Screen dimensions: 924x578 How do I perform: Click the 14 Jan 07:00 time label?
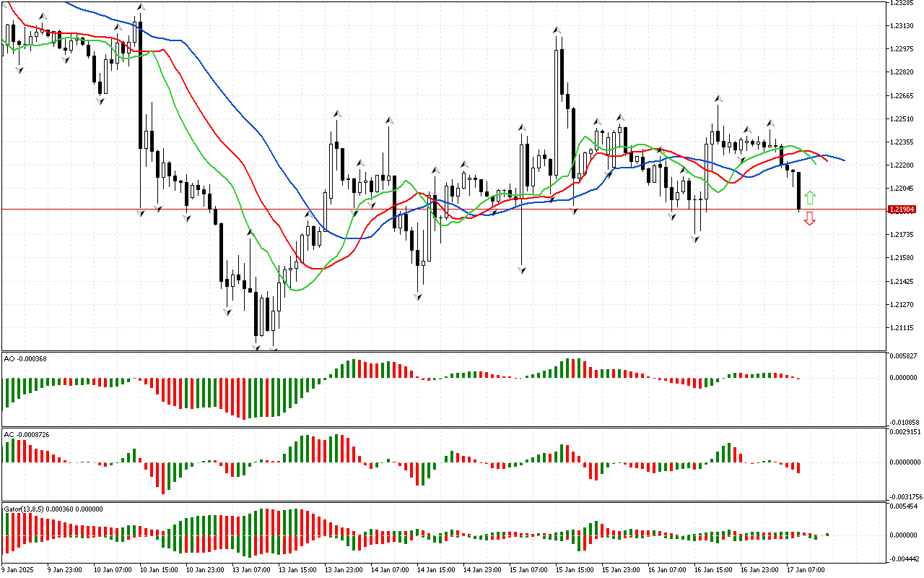(388, 569)
